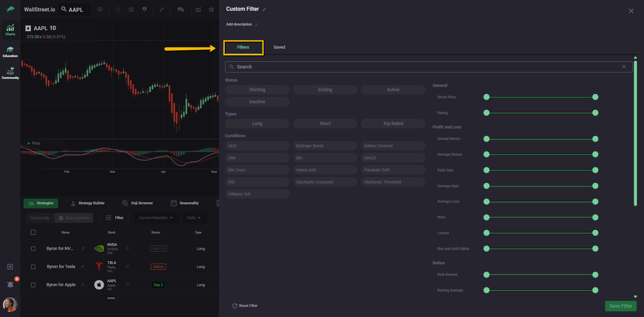This screenshot has height=317, width=644.
Task: Open the indicators chart icon
Action: (x=198, y=9)
